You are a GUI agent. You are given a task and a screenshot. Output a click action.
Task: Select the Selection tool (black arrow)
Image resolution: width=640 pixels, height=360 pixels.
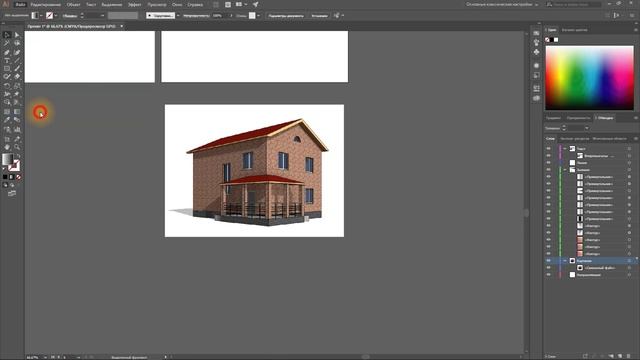coord(7,35)
